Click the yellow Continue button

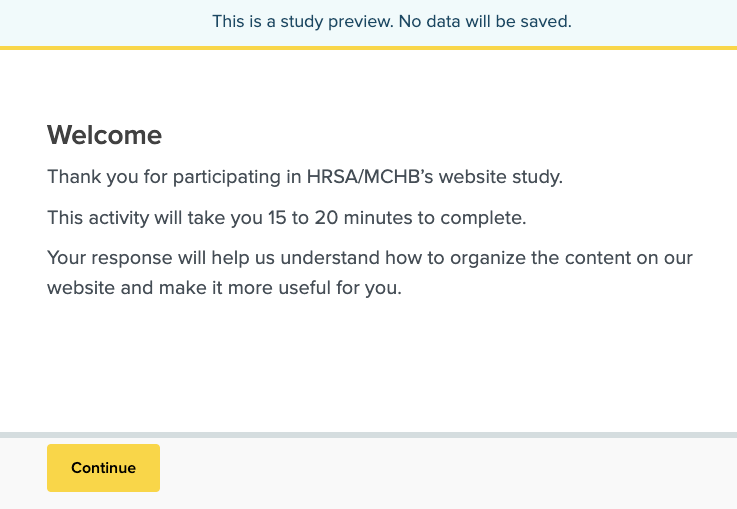(103, 468)
